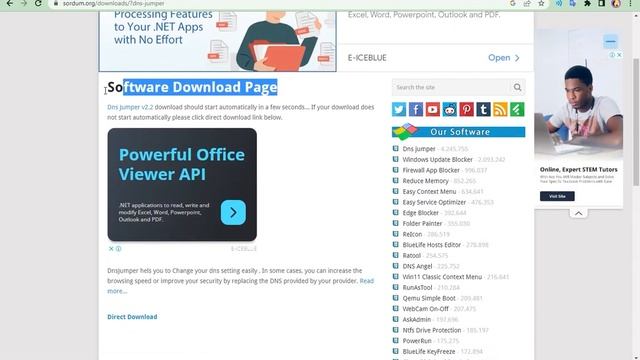Click the share page icon in address bar
The image size is (640, 360).
(x=527, y=3)
